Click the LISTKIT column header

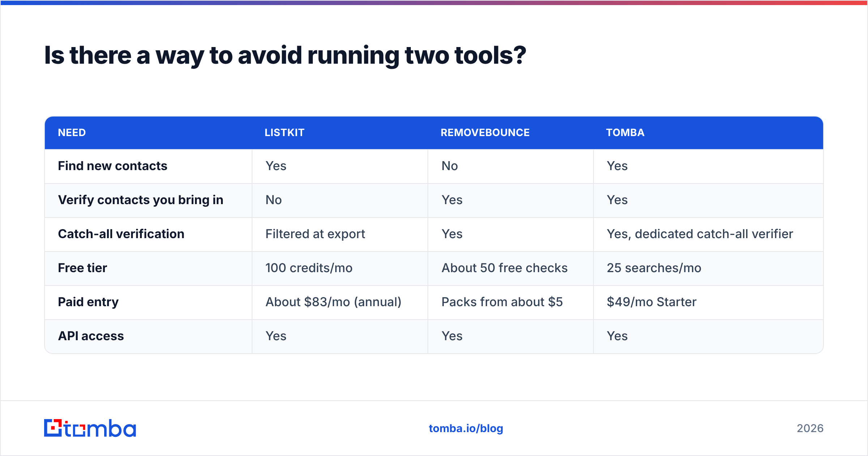pyautogui.click(x=285, y=132)
